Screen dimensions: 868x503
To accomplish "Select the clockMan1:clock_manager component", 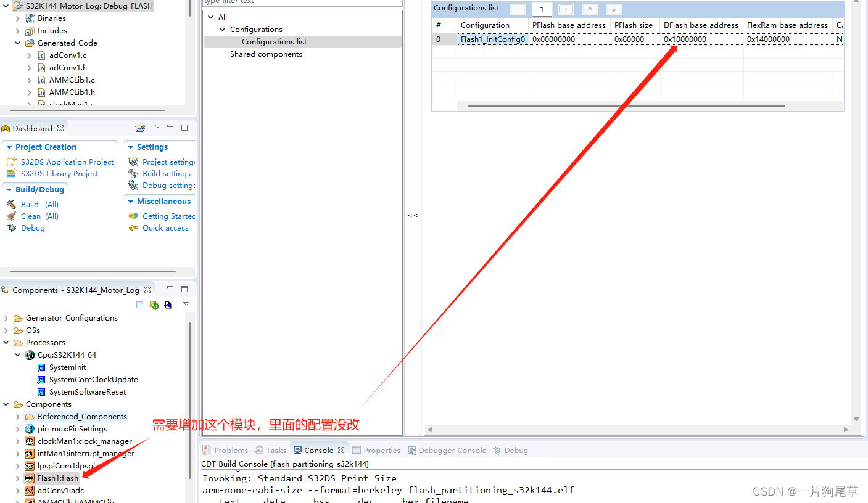I will click(x=85, y=441).
